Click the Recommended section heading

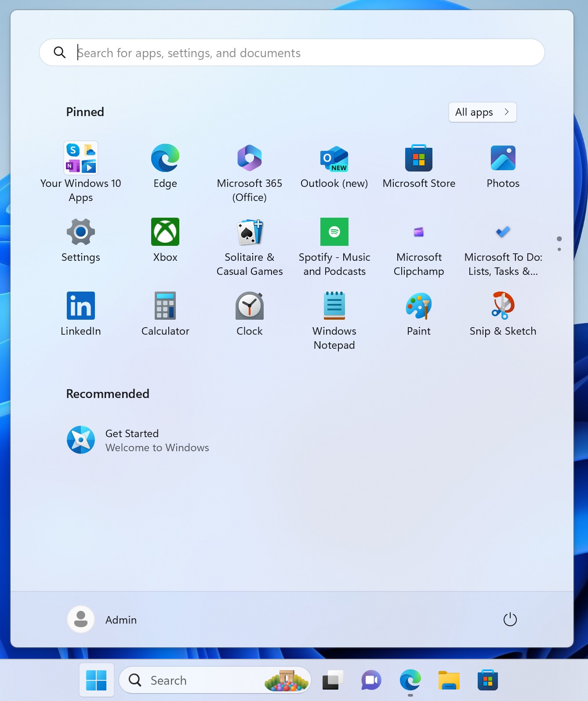pos(108,394)
